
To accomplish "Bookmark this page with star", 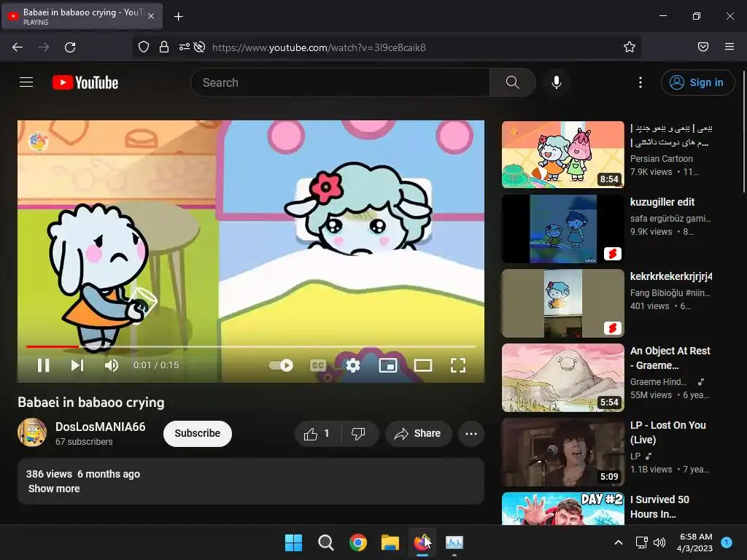I will pyautogui.click(x=630, y=47).
